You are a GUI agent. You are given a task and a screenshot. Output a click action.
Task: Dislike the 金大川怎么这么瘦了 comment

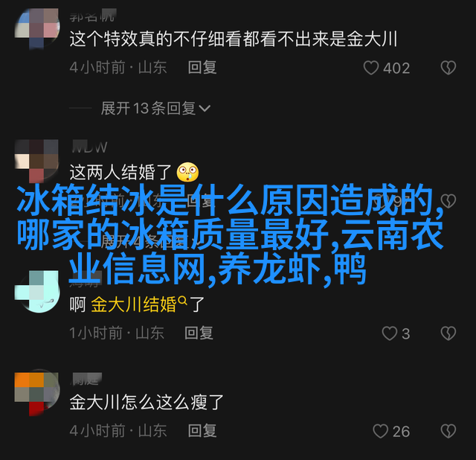click(x=448, y=431)
